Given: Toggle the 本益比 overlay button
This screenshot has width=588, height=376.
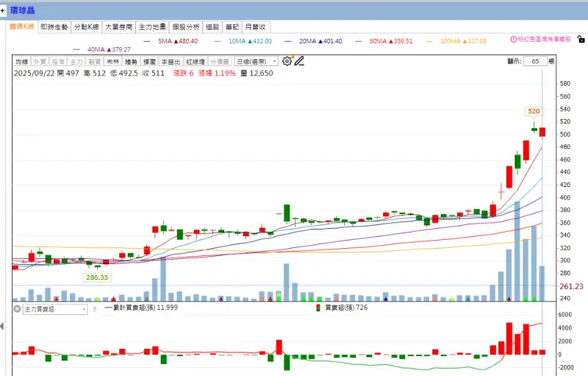Looking at the screenshot, I should pos(171,61).
